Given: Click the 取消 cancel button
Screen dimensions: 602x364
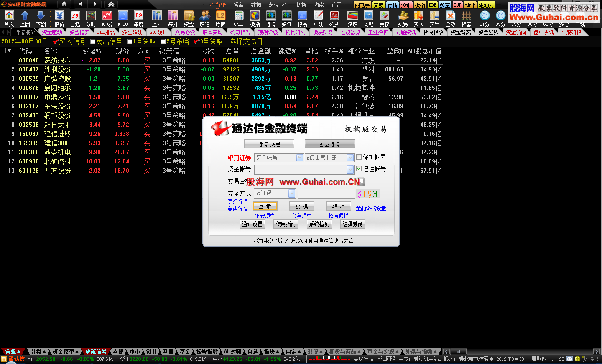Looking at the screenshot, I should coord(338,206).
